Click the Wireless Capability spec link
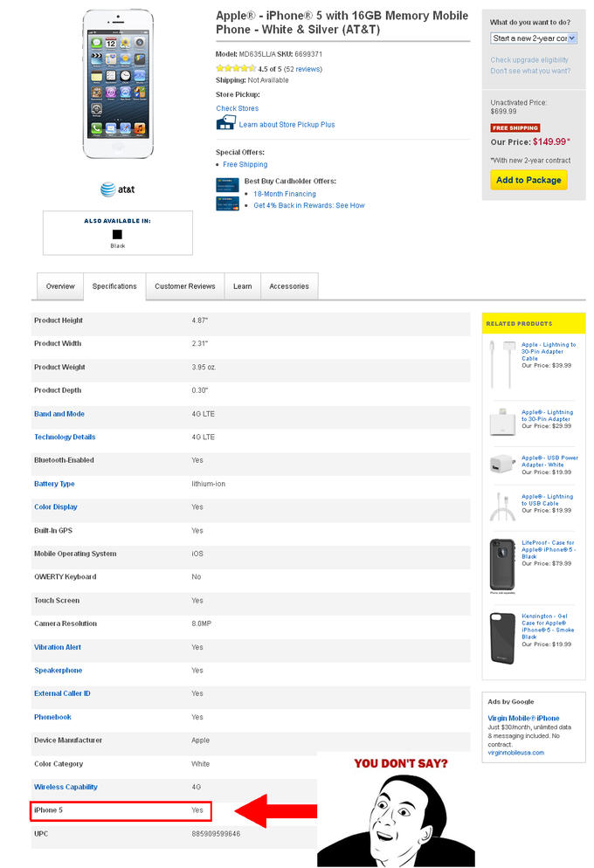The height and width of the screenshot is (868, 594). 66,787
